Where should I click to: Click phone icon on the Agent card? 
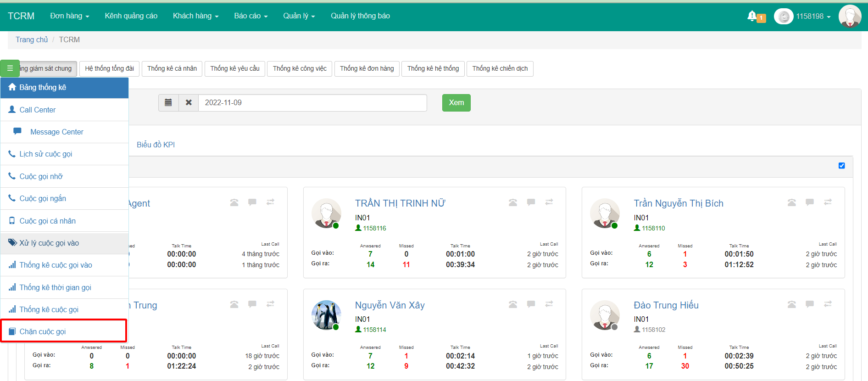click(234, 202)
